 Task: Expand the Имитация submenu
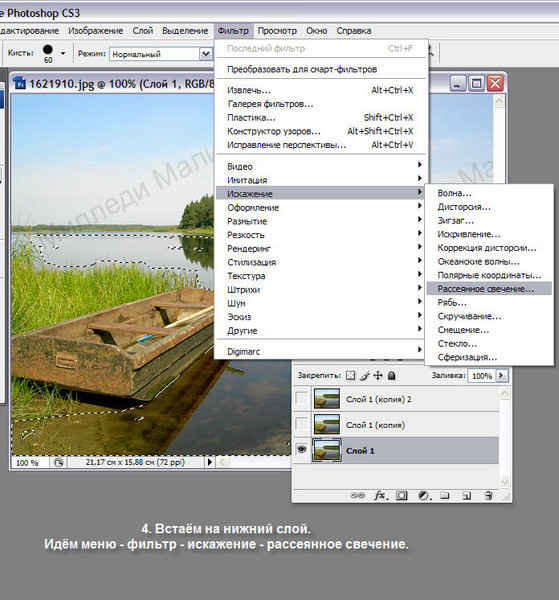pyautogui.click(x=321, y=179)
